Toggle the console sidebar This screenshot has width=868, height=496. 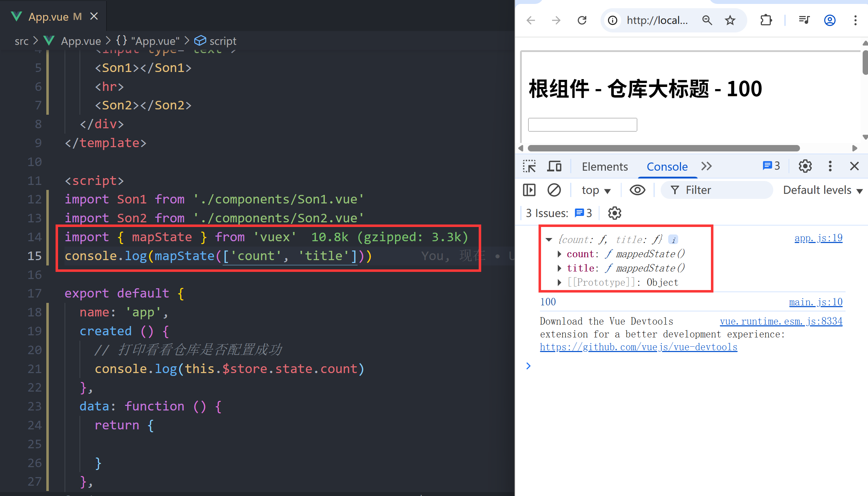click(529, 190)
